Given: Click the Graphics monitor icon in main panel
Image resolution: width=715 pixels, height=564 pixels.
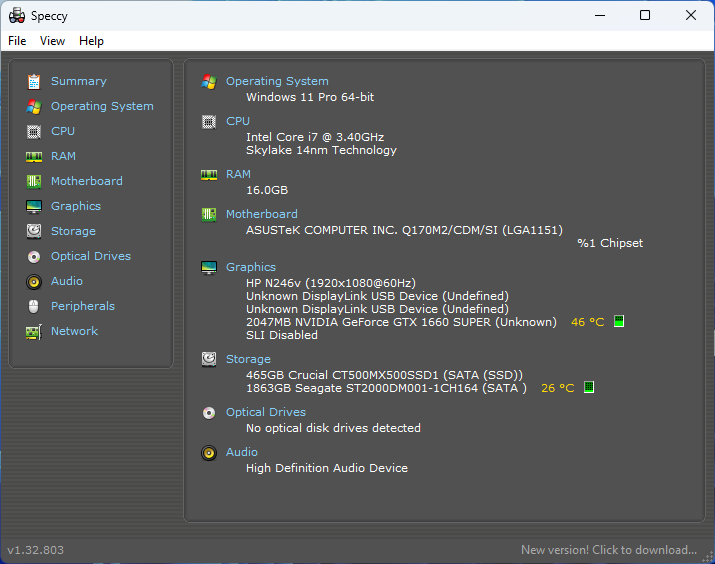Looking at the screenshot, I should (x=209, y=268).
